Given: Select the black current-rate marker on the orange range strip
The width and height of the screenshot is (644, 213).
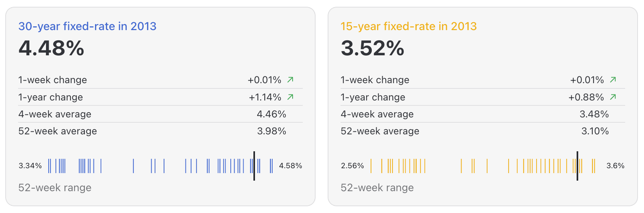Looking at the screenshot, I should point(577,166).
